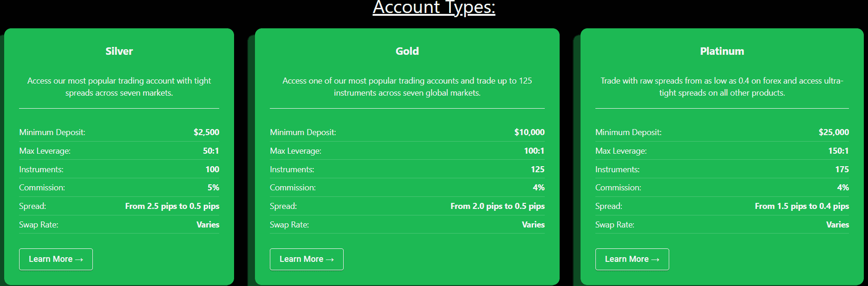Click the Spread row on Platinum card
The width and height of the screenshot is (868, 286).
pyautogui.click(x=722, y=206)
